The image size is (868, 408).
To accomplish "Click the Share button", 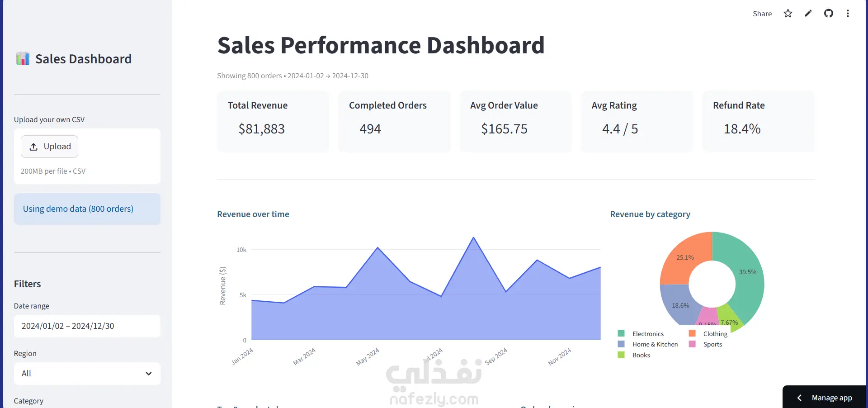I will click(762, 14).
